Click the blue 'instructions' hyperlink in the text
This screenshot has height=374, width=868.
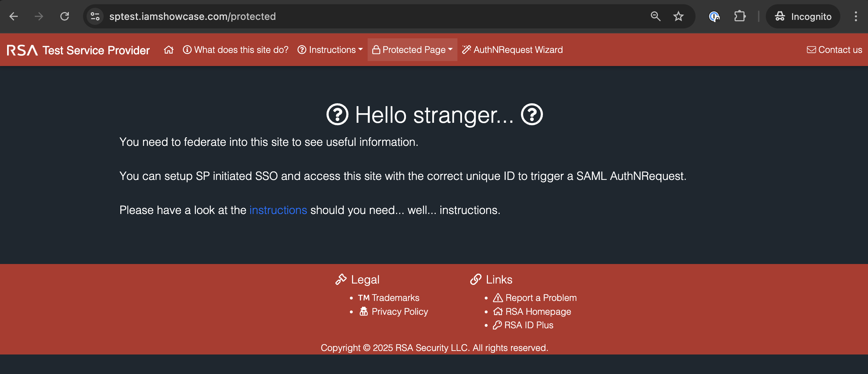point(278,210)
